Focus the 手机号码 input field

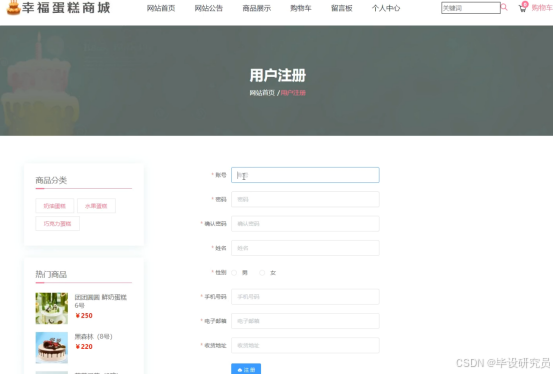pyautogui.click(x=305, y=297)
